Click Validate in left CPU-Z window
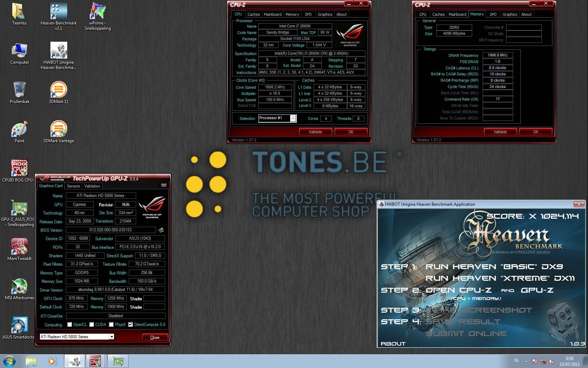Viewport: 588px width, 368px height. 315,132
